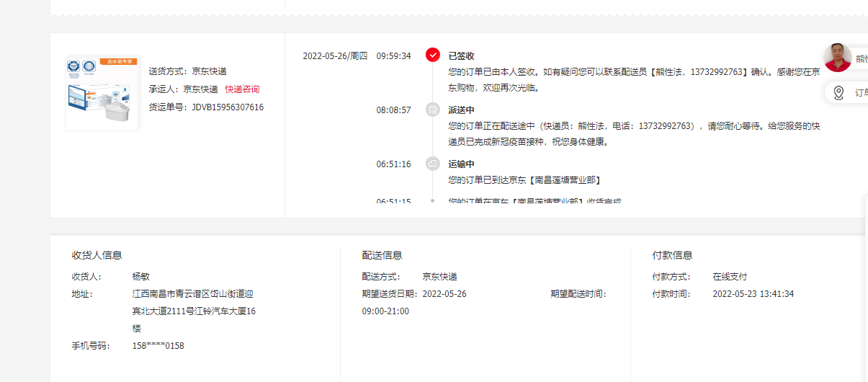This screenshot has height=382, width=868.
Task: Click the map location pin icon
Action: pos(838,93)
